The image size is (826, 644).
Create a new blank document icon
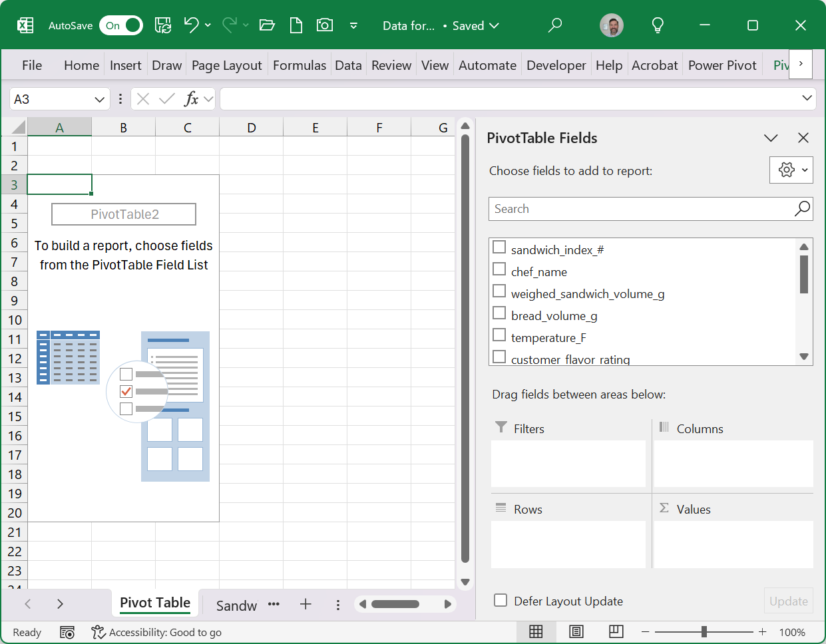click(296, 25)
